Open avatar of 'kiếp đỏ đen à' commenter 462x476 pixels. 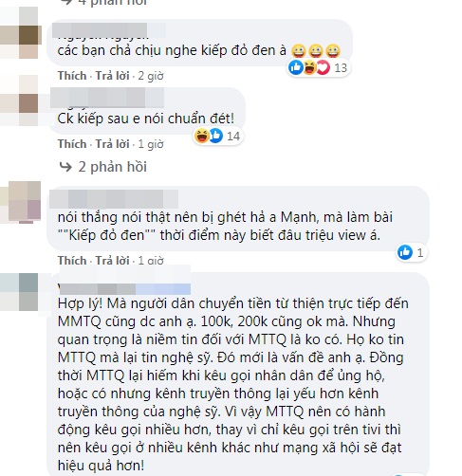pos(20,34)
